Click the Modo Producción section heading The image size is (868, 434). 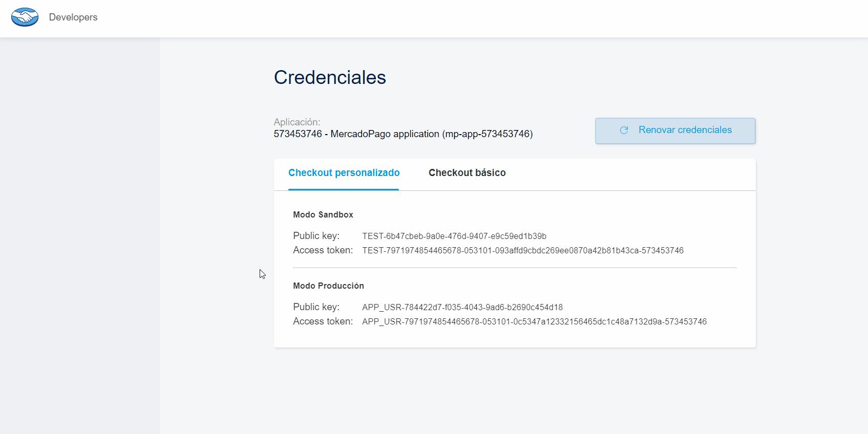pos(328,286)
